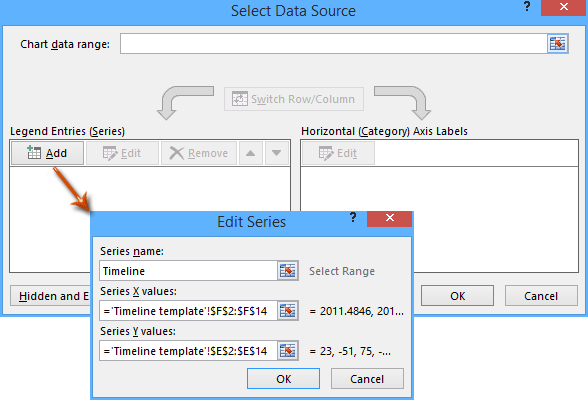Cancel the Edit Series dialog
Image resolution: width=588 pixels, height=400 pixels.
367,379
